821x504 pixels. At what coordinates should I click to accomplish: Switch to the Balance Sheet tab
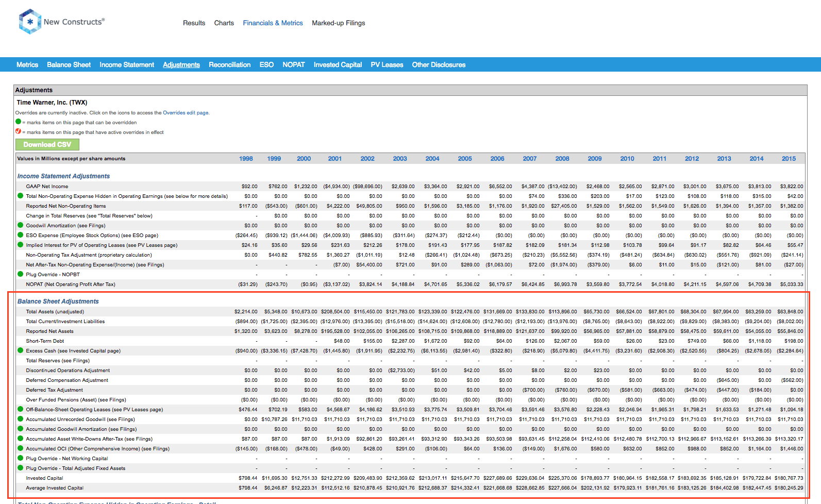coord(69,64)
